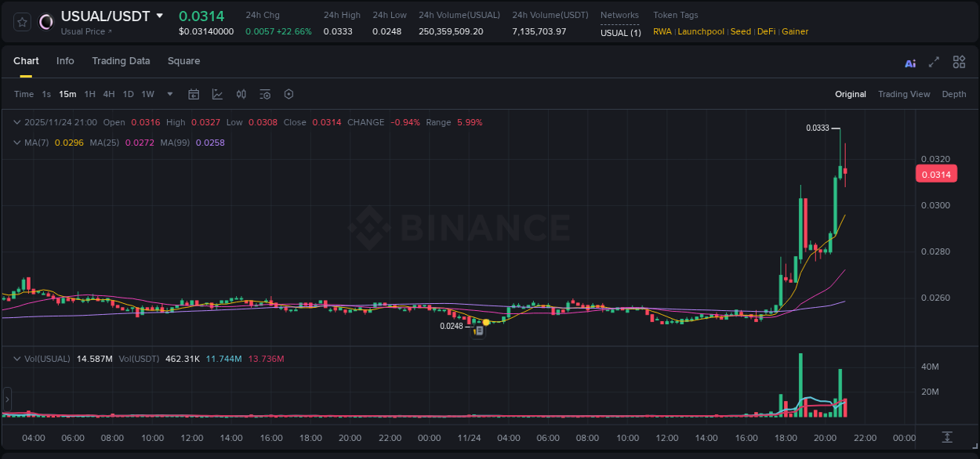This screenshot has height=459, width=980.
Task: Open the Launchpool token tag
Action: coord(700,31)
